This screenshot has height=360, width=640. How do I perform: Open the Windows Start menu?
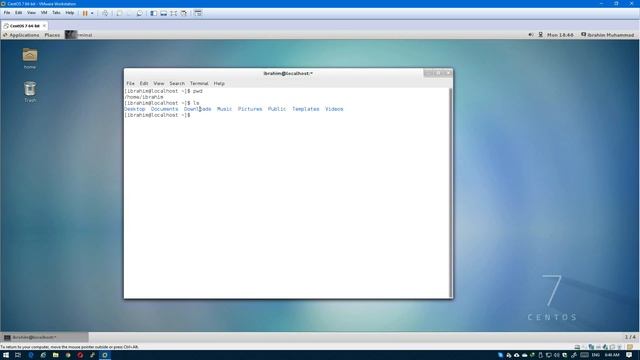pos(6,355)
